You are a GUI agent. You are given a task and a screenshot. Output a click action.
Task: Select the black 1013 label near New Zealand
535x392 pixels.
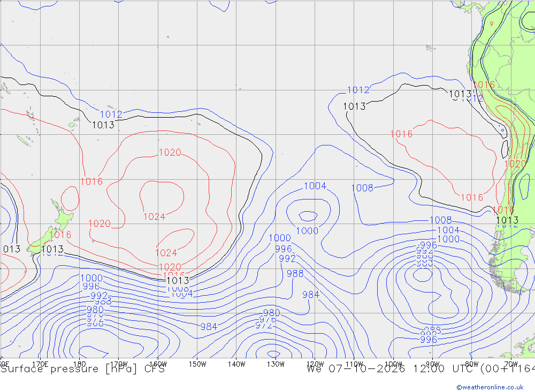[x=52, y=249]
